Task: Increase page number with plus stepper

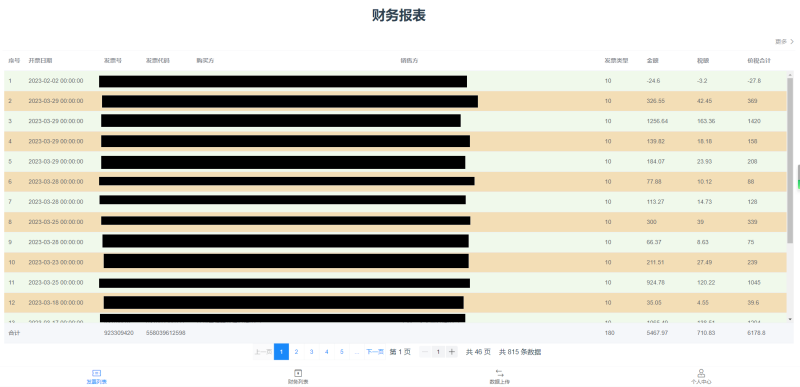Action: 452,352
